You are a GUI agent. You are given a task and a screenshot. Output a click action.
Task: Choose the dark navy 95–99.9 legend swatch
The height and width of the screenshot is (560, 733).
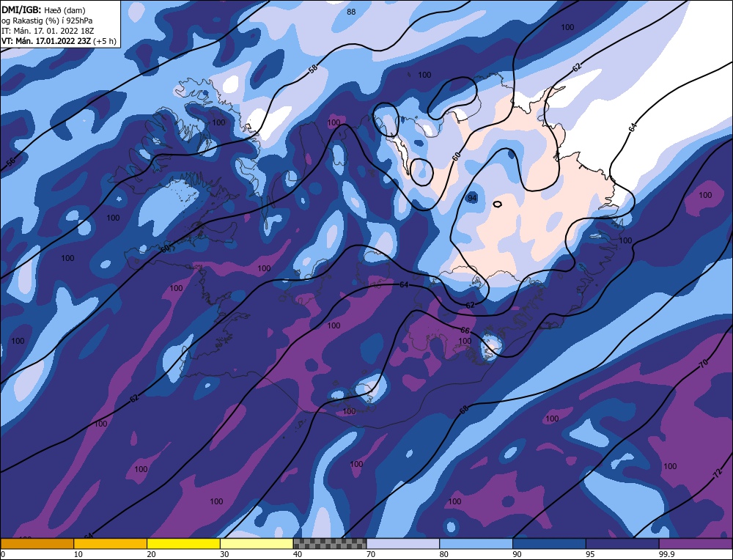(622, 543)
